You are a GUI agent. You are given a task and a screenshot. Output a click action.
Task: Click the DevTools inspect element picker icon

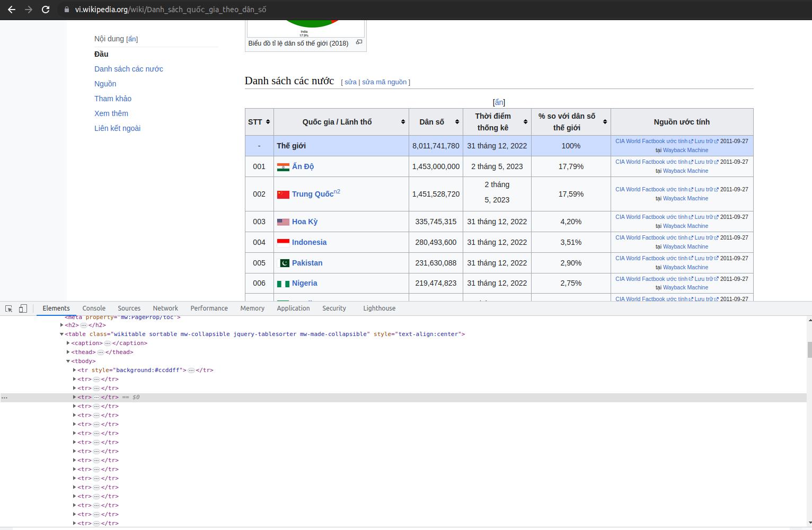(x=9, y=308)
